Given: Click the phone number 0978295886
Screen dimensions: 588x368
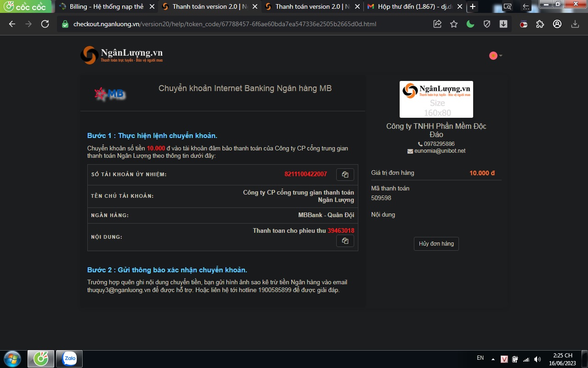Looking at the screenshot, I should (x=439, y=144).
